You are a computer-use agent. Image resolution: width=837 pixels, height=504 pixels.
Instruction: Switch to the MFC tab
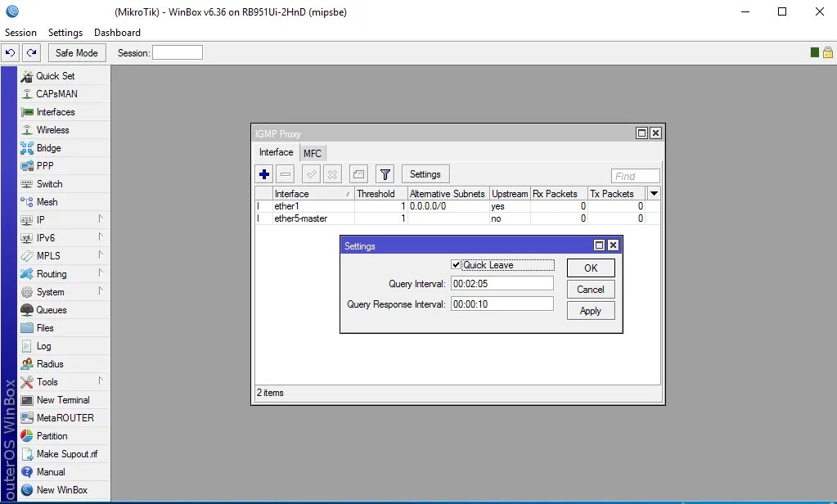pyautogui.click(x=313, y=153)
